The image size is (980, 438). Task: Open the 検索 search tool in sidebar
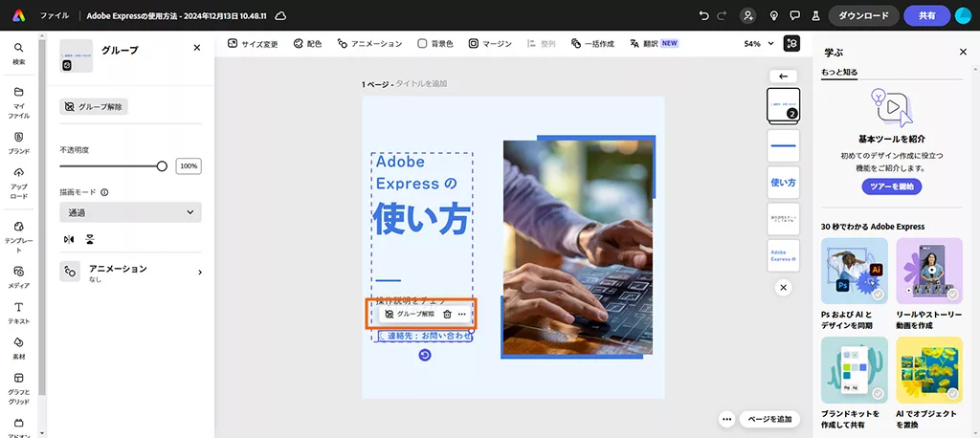(19, 53)
